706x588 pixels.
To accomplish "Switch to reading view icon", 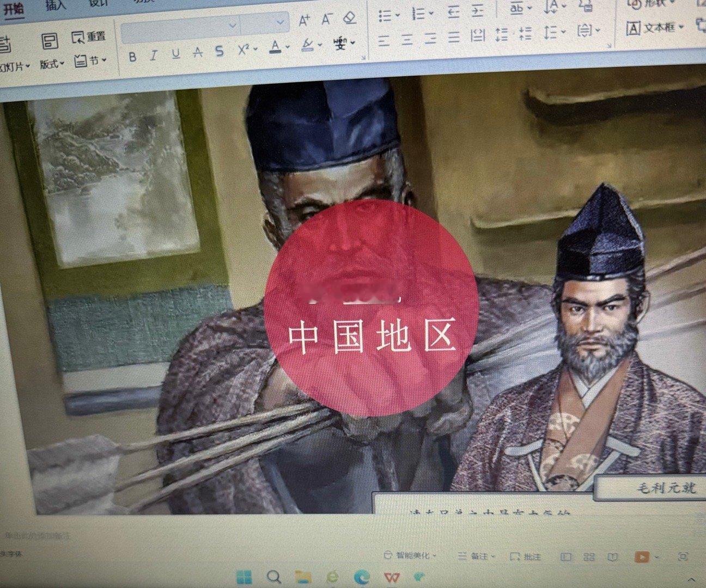I will tap(612, 557).
